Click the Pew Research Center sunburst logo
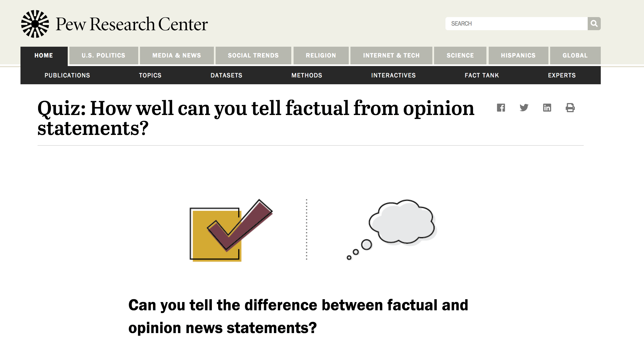644x353 pixels. click(x=35, y=24)
